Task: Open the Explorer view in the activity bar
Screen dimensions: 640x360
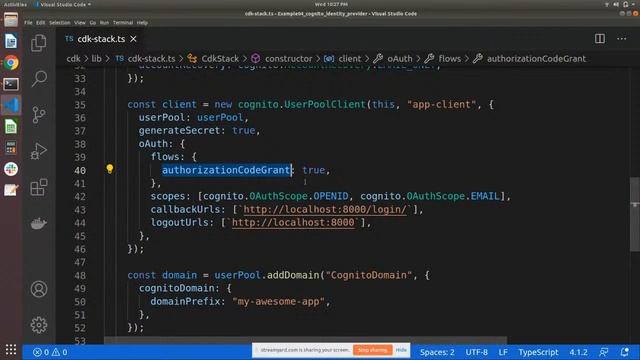Action: point(39,43)
